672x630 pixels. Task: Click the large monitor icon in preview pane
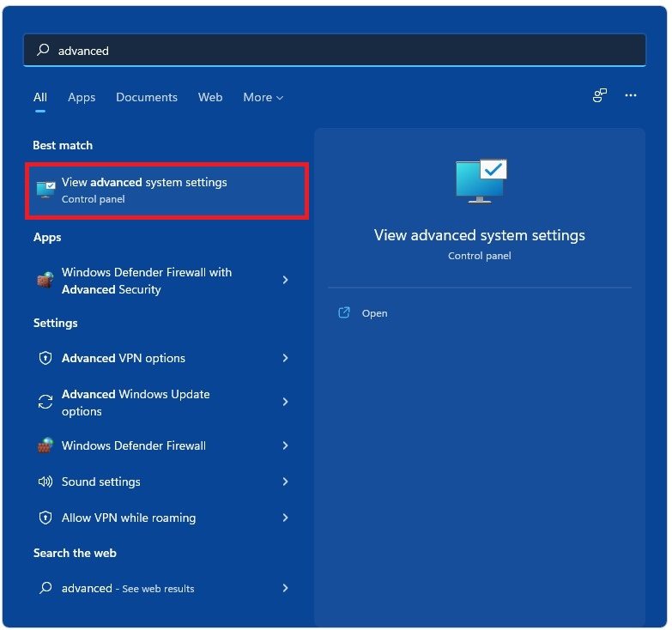(x=481, y=181)
